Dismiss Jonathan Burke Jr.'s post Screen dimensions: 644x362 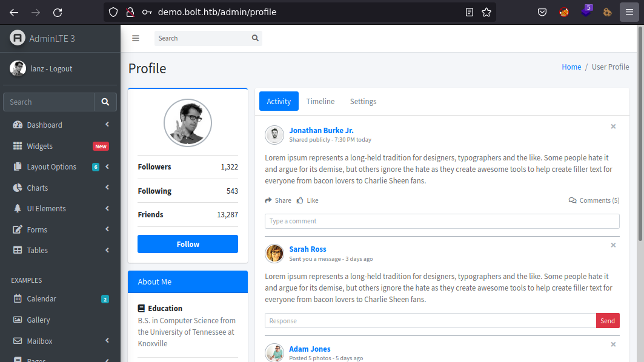pyautogui.click(x=613, y=127)
